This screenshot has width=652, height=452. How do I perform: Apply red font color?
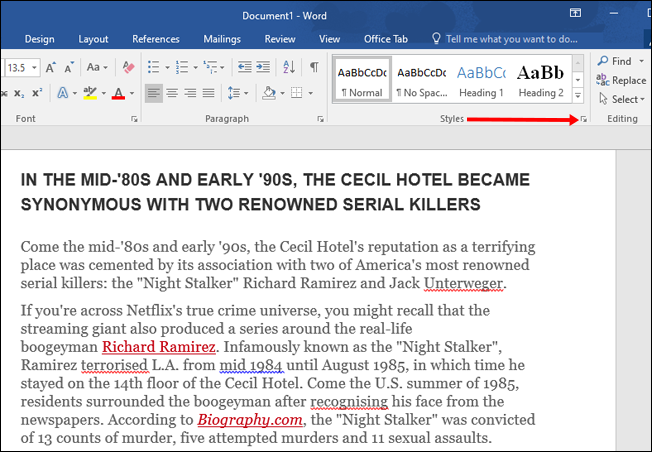119,93
